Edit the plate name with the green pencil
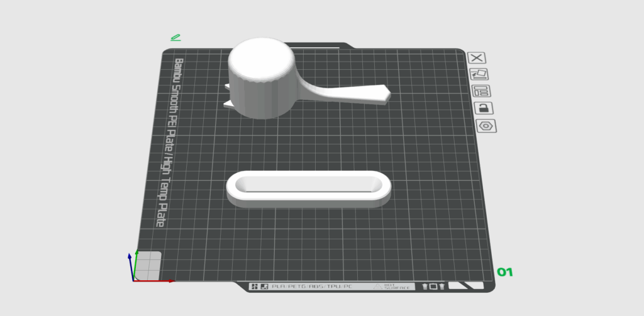Screen dimensions: 644x316 (175, 38)
